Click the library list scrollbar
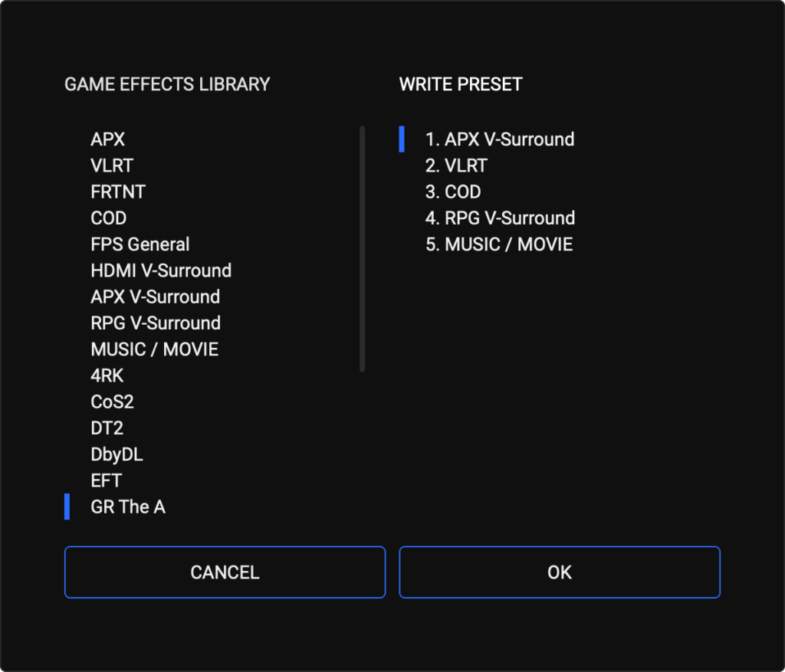The width and height of the screenshot is (785, 672). point(362,249)
